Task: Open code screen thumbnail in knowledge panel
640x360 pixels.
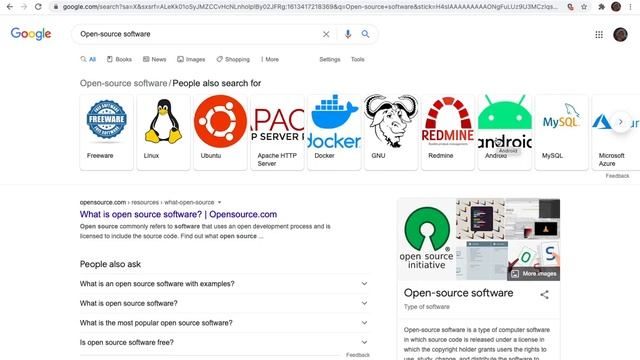Action: click(480, 219)
